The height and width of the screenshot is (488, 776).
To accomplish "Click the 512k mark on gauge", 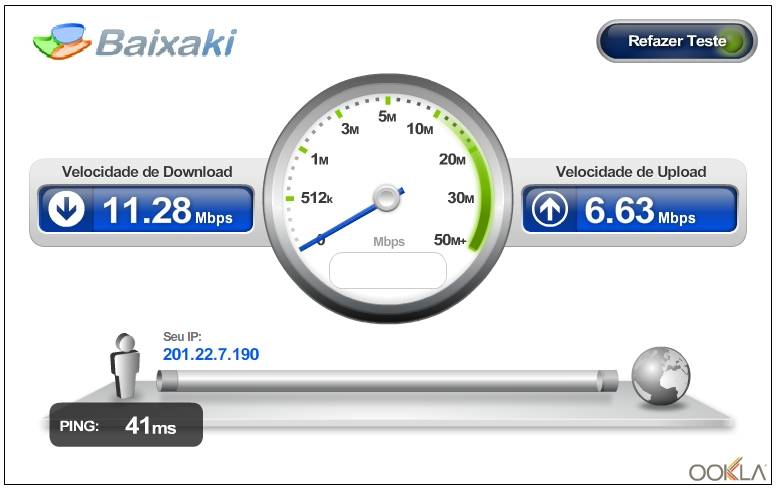I will pyautogui.click(x=317, y=198).
